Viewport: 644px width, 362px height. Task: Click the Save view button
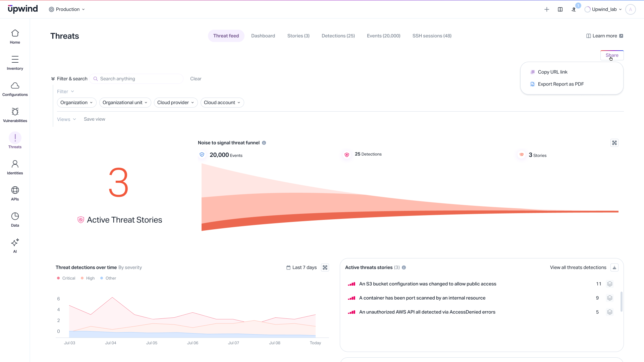coord(94,119)
